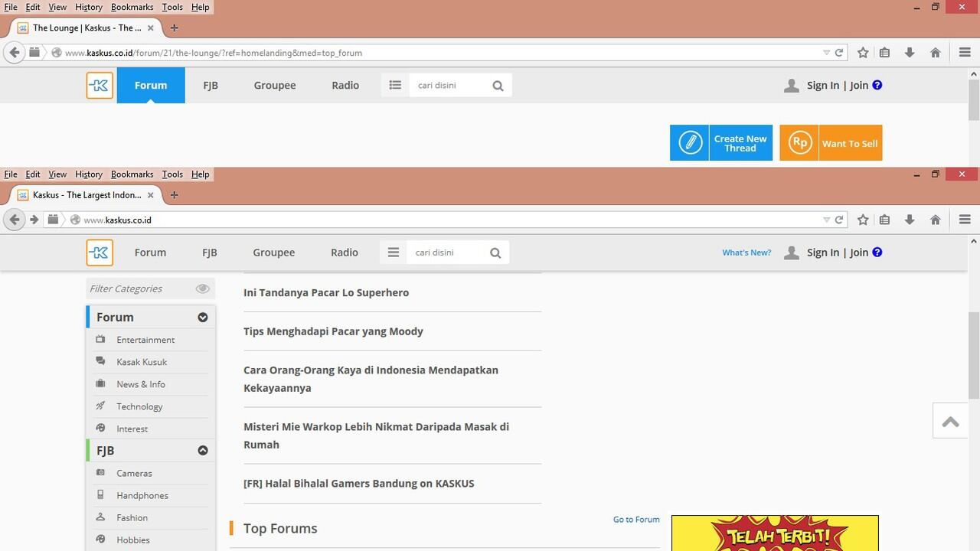Click Join in The Lounge window

859,85
